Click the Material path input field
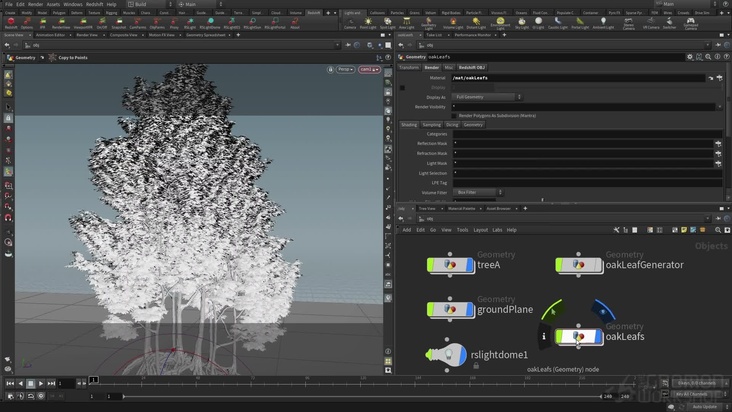The height and width of the screenshot is (412, 732). [578, 78]
